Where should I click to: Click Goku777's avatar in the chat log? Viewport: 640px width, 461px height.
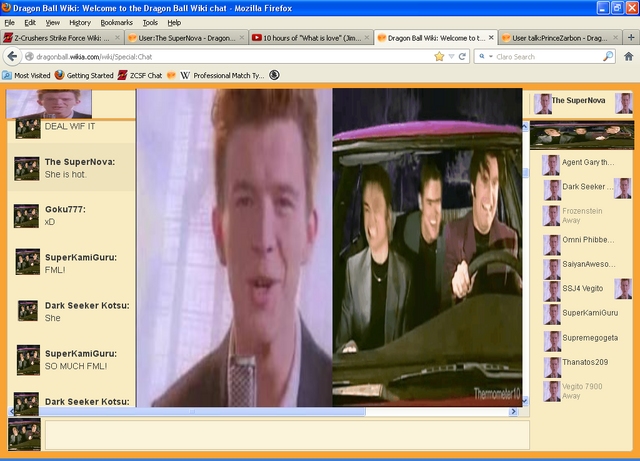click(x=27, y=216)
